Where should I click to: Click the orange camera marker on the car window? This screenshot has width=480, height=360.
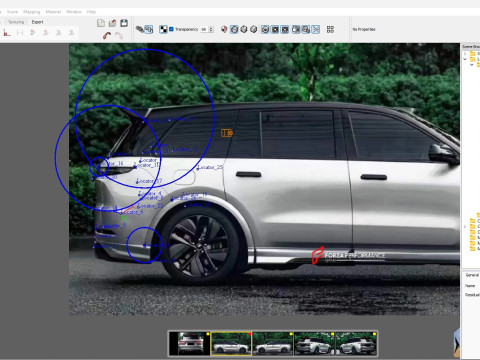[227, 133]
